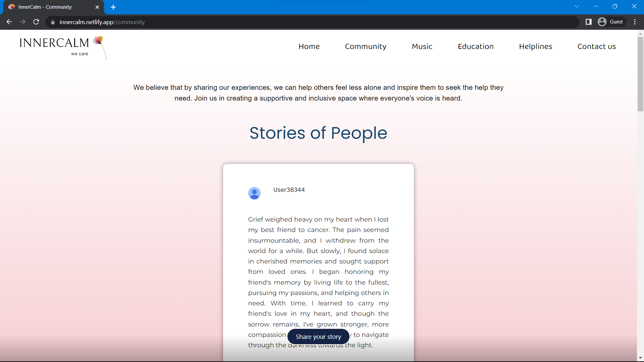Toggle the browser HTTPS secure lock icon
The width and height of the screenshot is (644, 362).
tap(53, 22)
